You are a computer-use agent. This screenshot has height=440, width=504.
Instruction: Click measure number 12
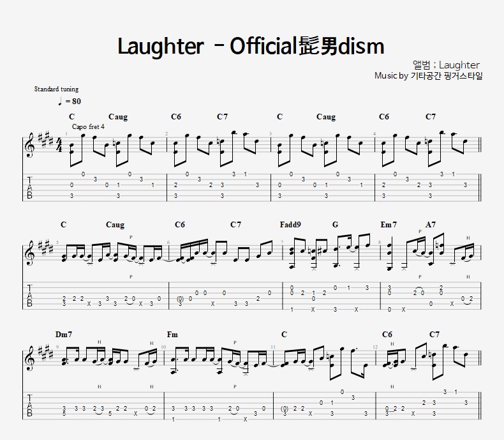pos(375,347)
